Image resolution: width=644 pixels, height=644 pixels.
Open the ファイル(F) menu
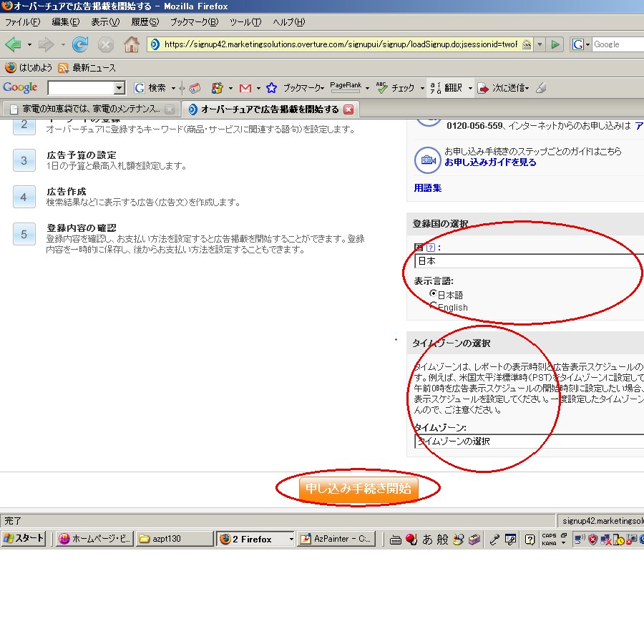pos(23,21)
